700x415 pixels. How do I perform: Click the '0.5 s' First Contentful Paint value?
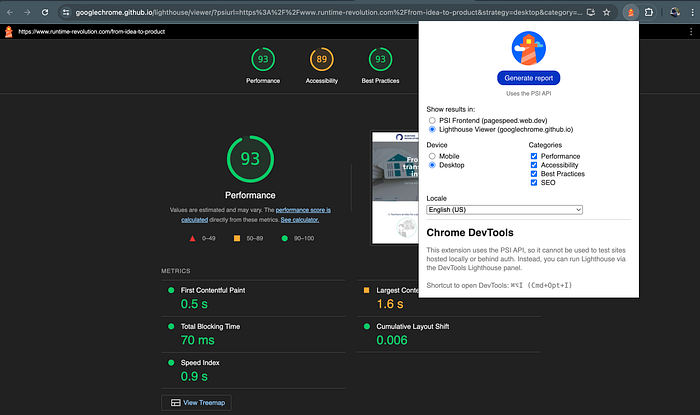tap(194, 304)
